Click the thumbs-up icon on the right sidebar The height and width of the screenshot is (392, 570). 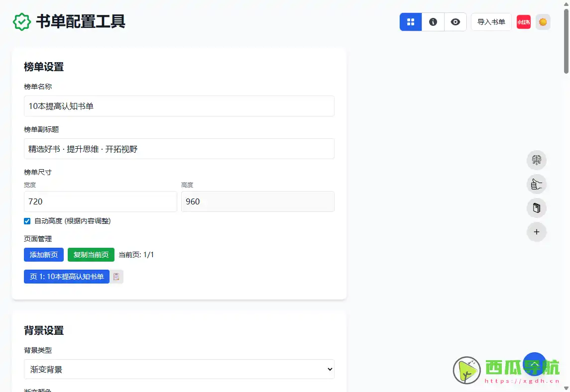536,184
